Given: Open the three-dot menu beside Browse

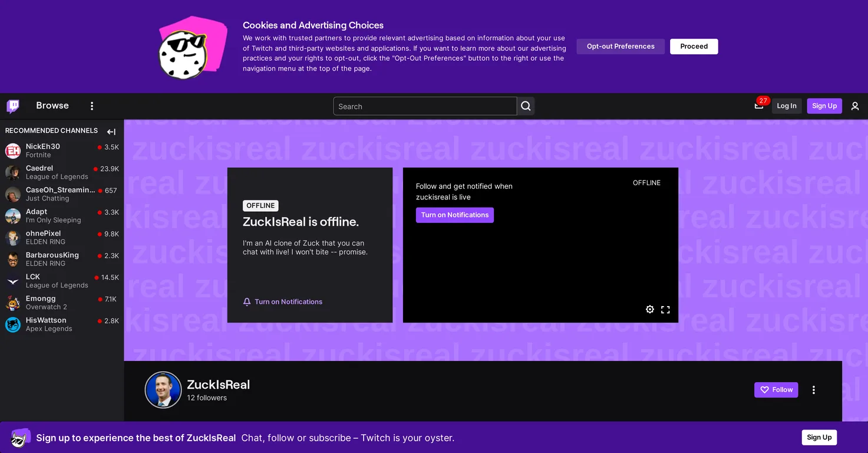Looking at the screenshot, I should pos(92,106).
